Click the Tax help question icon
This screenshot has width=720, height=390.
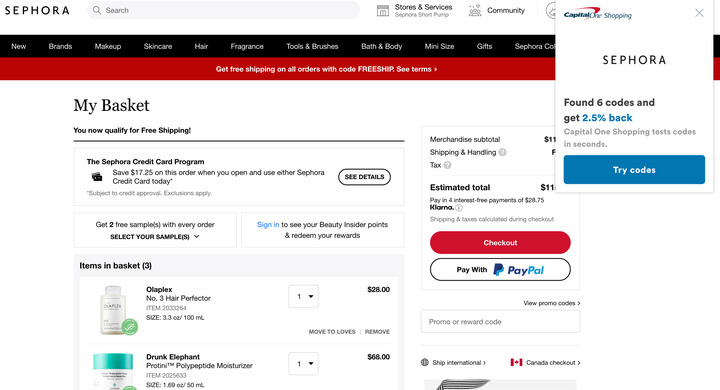(447, 165)
